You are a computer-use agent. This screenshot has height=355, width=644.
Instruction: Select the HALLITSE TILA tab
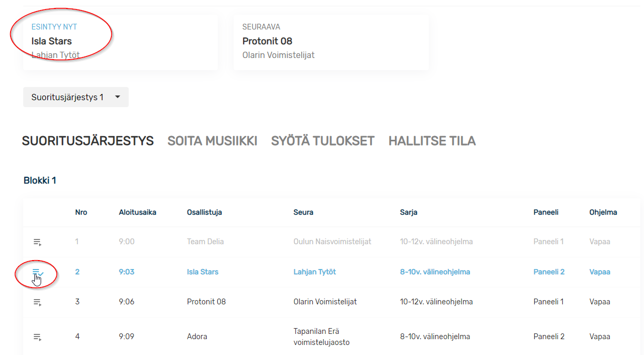(x=432, y=141)
